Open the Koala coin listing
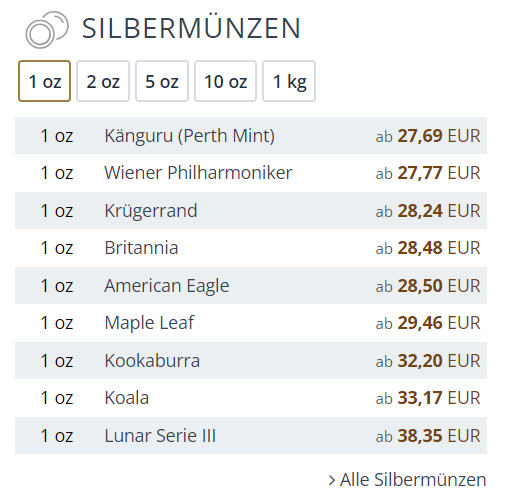 click(x=251, y=398)
